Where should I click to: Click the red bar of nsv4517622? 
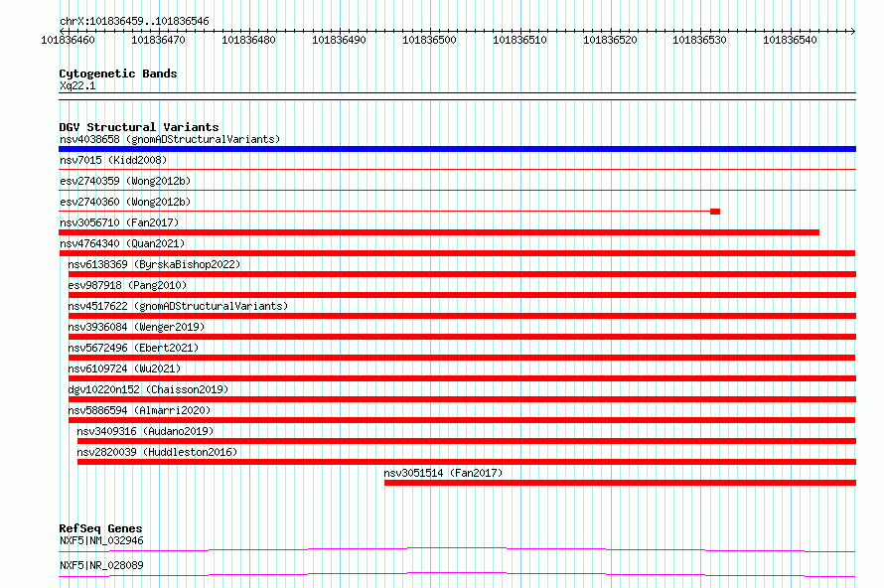coord(462,316)
